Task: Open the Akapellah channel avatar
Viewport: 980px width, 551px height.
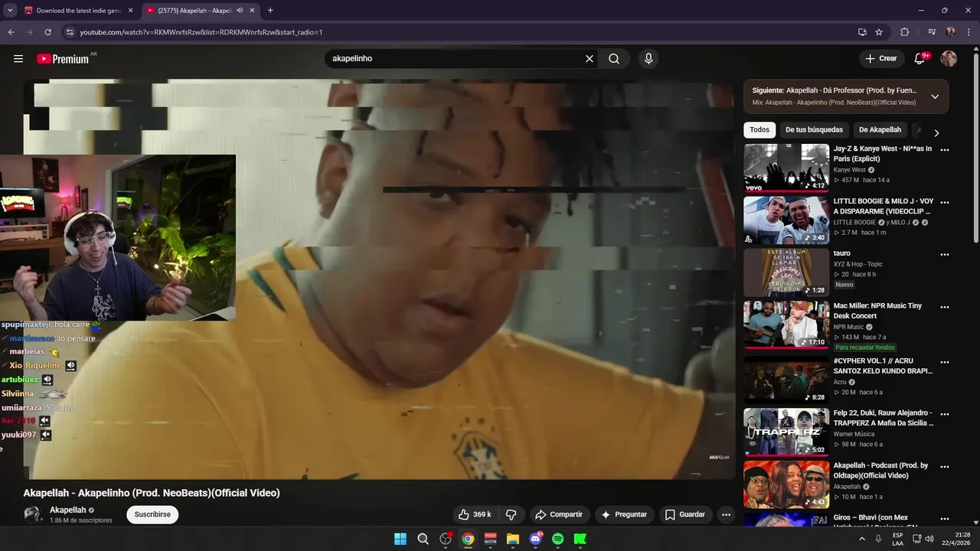Action: pyautogui.click(x=32, y=514)
